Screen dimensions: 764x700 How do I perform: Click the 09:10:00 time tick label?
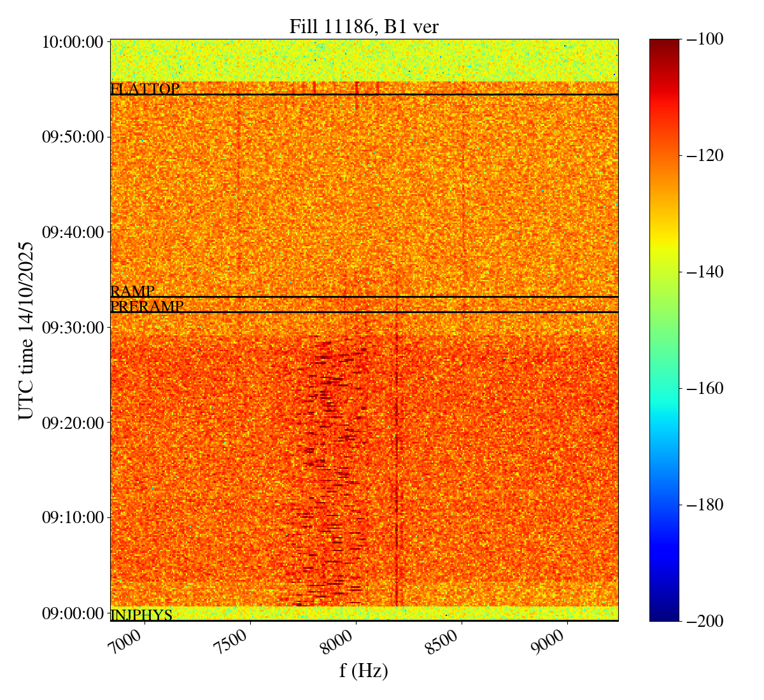73,517
